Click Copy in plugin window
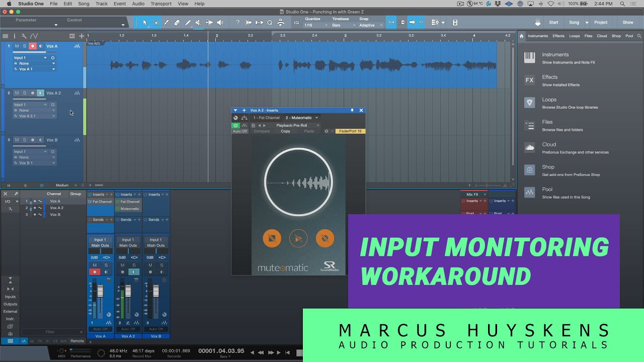Viewport: 644px width, 362px height. (x=285, y=131)
